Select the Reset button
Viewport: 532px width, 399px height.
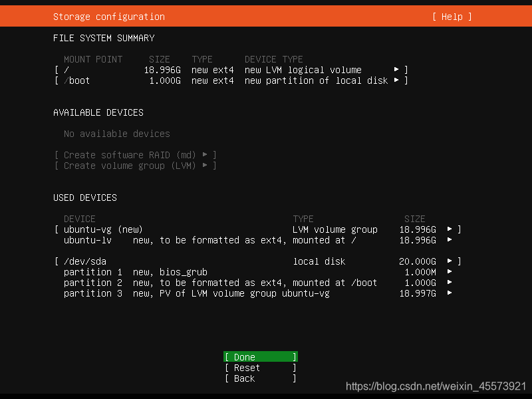tap(261, 368)
